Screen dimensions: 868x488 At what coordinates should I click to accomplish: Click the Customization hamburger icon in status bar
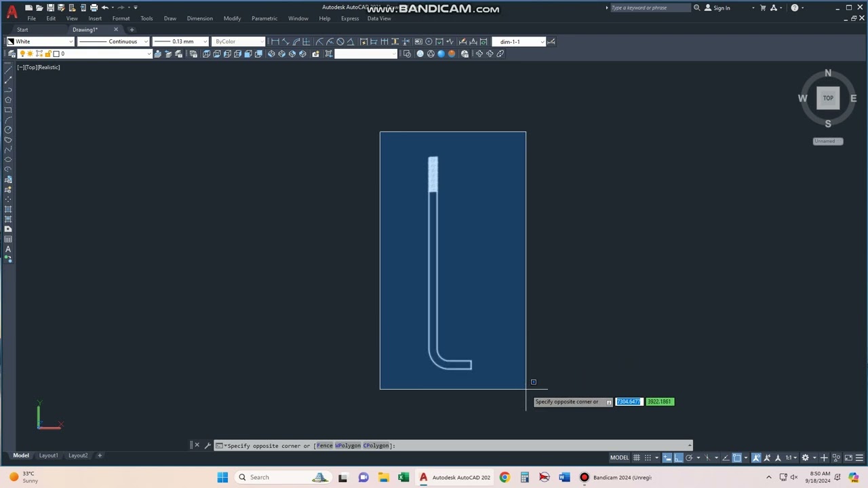tap(859, 457)
